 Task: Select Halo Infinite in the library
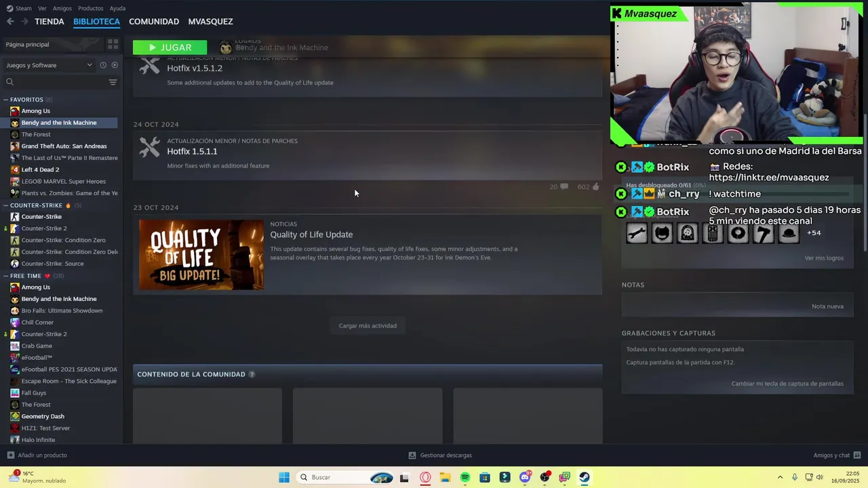coord(38,440)
